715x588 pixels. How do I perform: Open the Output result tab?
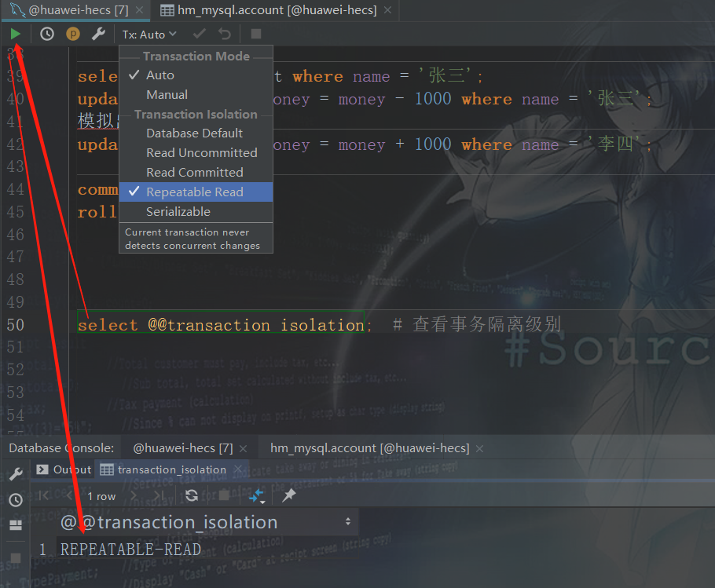pos(64,469)
